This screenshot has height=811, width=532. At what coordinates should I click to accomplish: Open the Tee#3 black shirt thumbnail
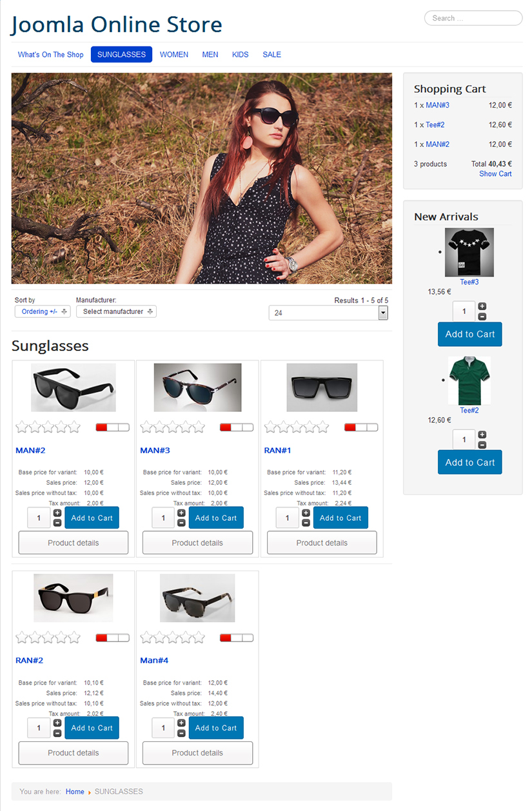click(469, 252)
